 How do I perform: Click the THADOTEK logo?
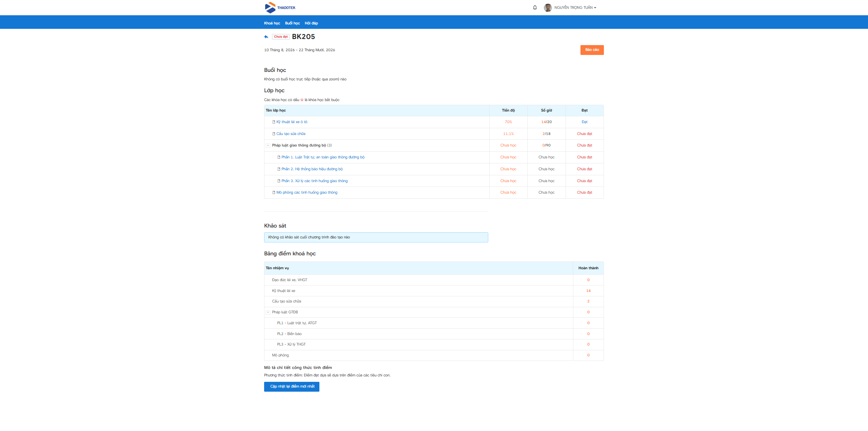[x=280, y=7]
